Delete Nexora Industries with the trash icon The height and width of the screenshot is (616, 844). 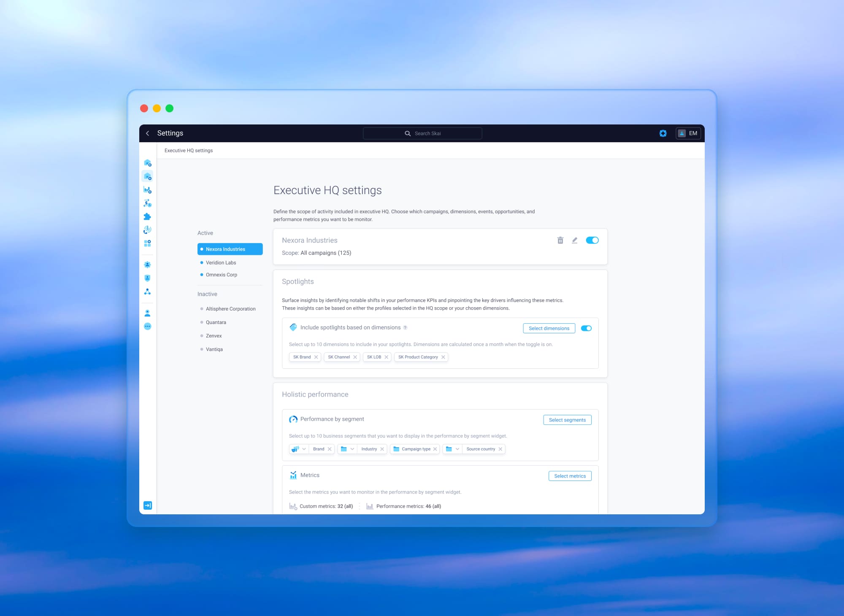560,240
